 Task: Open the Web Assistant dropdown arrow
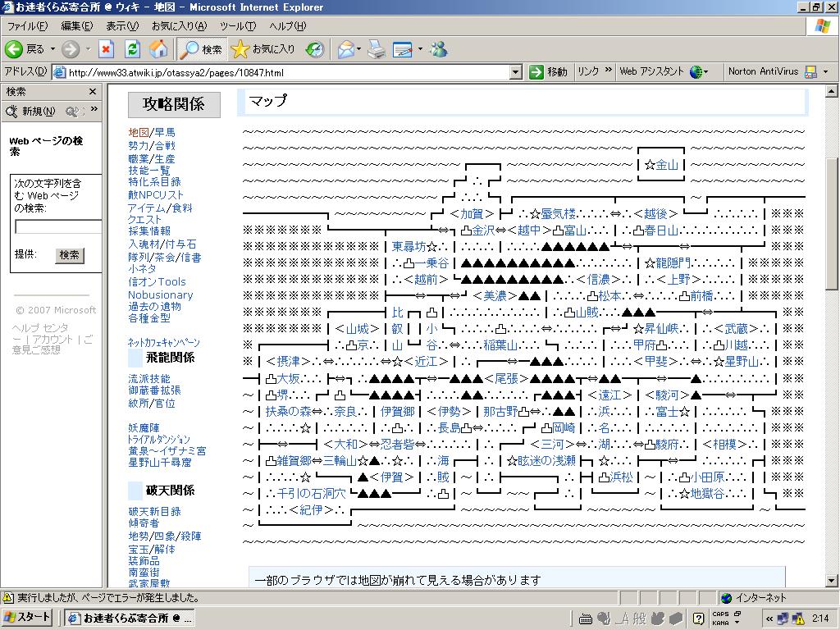click(705, 72)
